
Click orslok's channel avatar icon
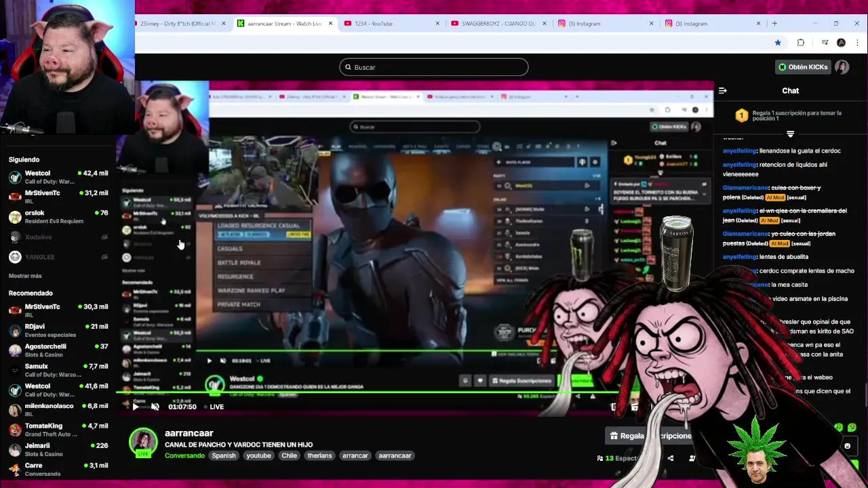click(x=15, y=217)
